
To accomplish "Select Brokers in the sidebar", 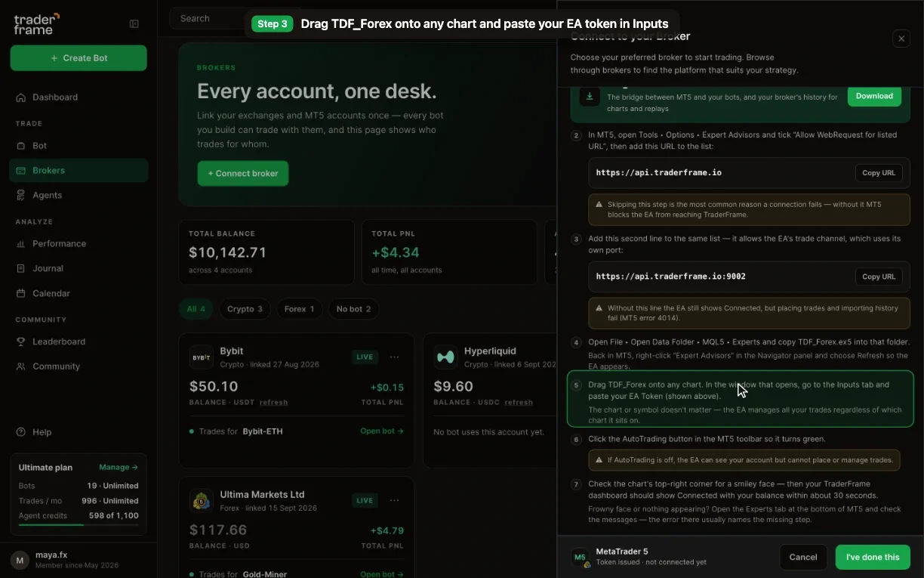I will click(79, 171).
